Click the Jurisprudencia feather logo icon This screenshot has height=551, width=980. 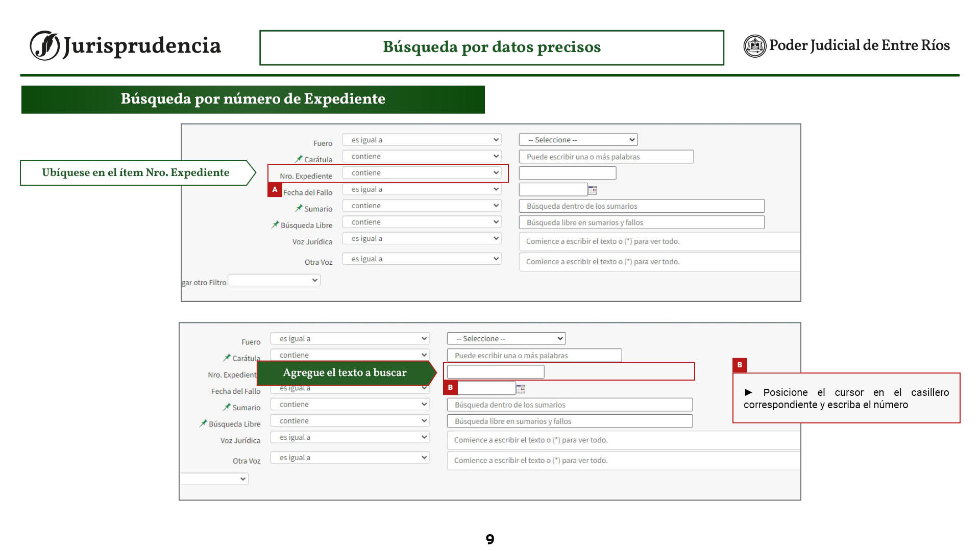pyautogui.click(x=45, y=45)
